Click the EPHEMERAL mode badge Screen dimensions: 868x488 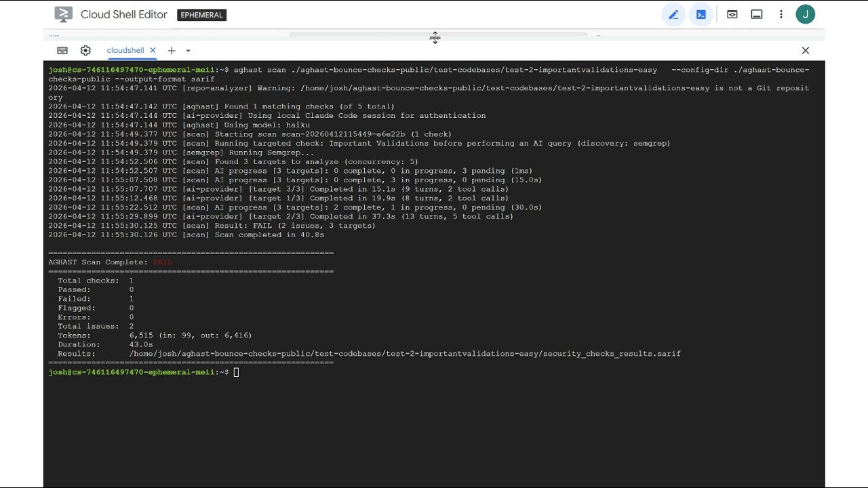[201, 15]
